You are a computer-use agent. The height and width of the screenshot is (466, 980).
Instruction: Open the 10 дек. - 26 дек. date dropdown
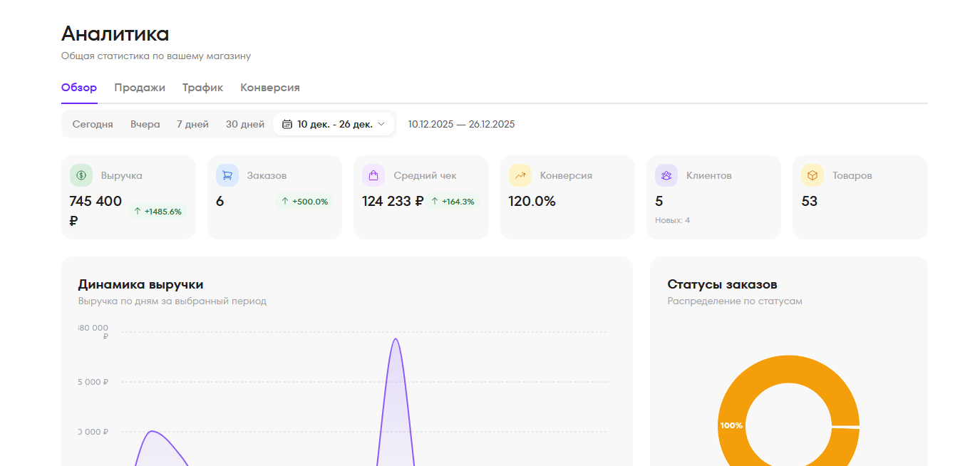pyautogui.click(x=334, y=124)
